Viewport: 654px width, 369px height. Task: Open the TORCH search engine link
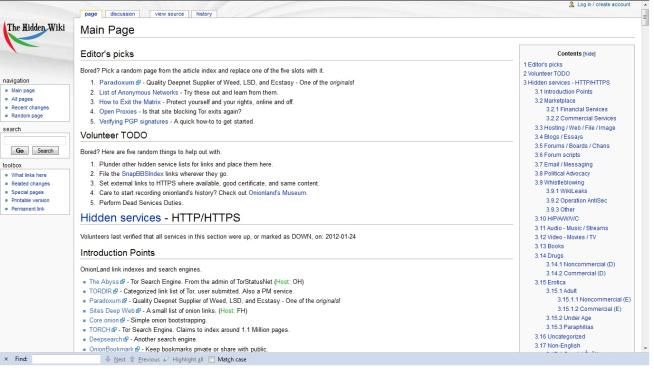coord(100,330)
